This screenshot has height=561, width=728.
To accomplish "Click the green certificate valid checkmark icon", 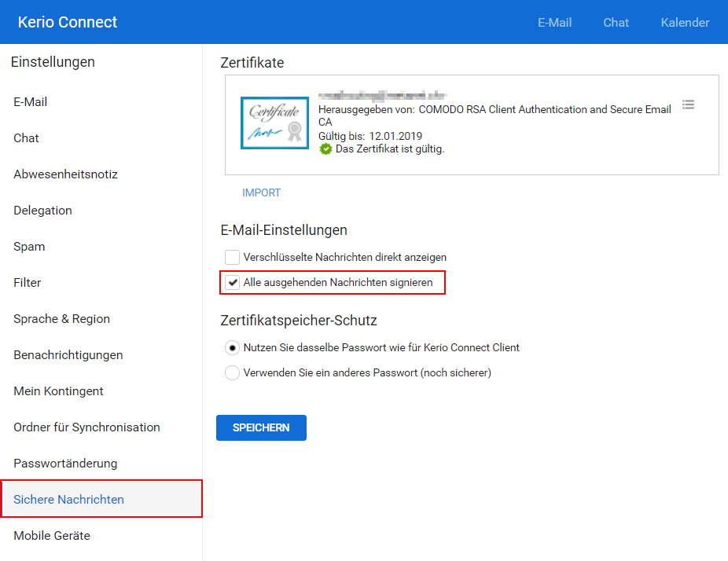I will pos(325,149).
